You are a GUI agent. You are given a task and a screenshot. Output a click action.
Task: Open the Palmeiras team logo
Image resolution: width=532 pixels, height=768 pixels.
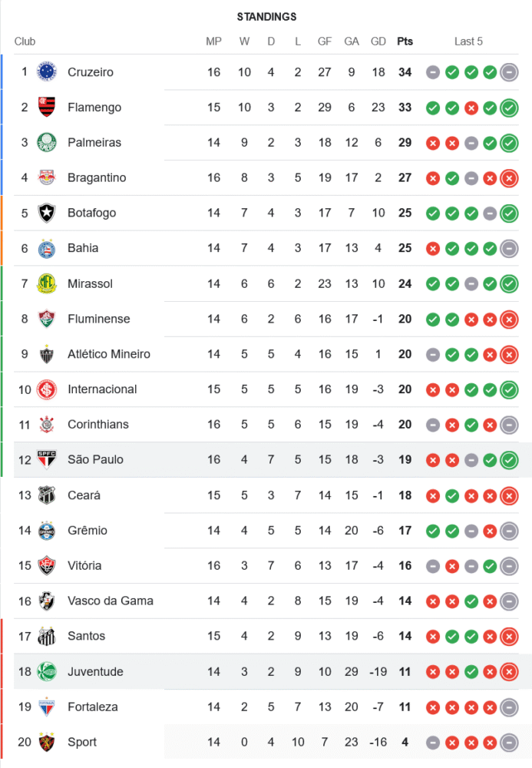(x=47, y=143)
